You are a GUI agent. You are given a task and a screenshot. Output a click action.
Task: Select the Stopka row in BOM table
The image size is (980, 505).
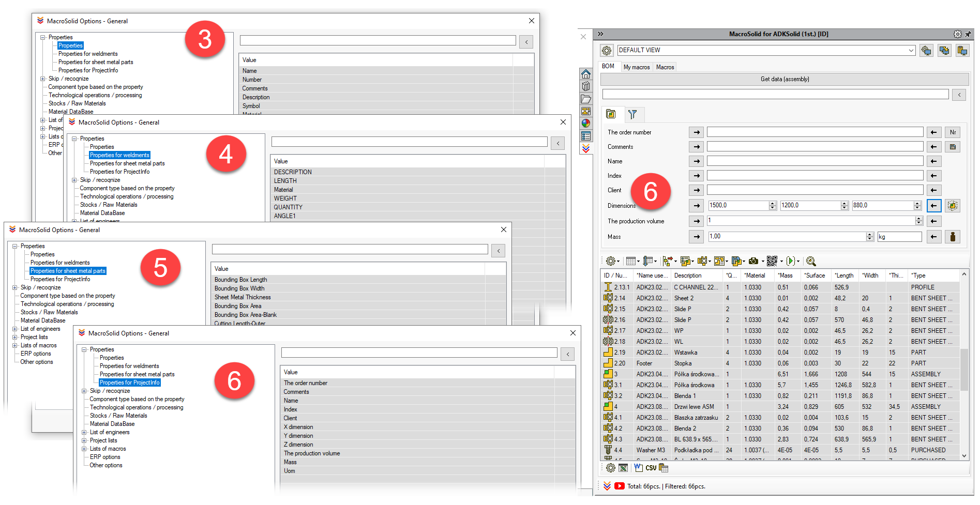click(781, 363)
